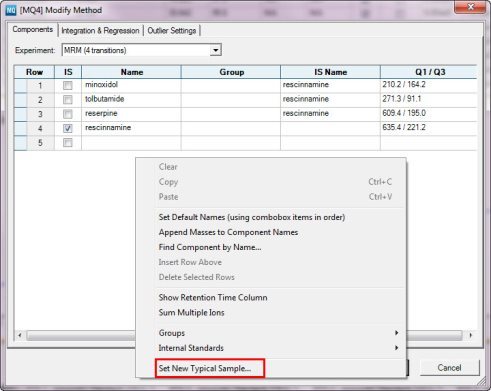Select row header number 3
Image resolution: width=491 pixels, height=391 pixels.
[40, 114]
